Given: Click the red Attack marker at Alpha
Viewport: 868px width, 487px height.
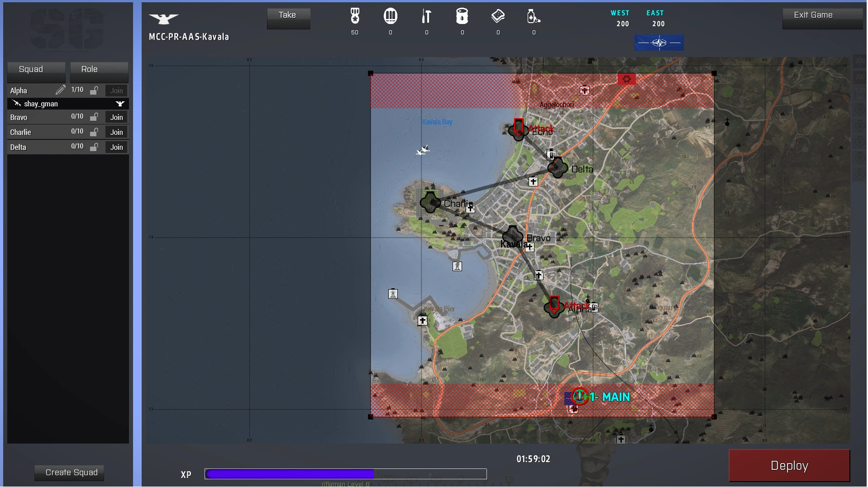Looking at the screenshot, I should click(x=554, y=304).
